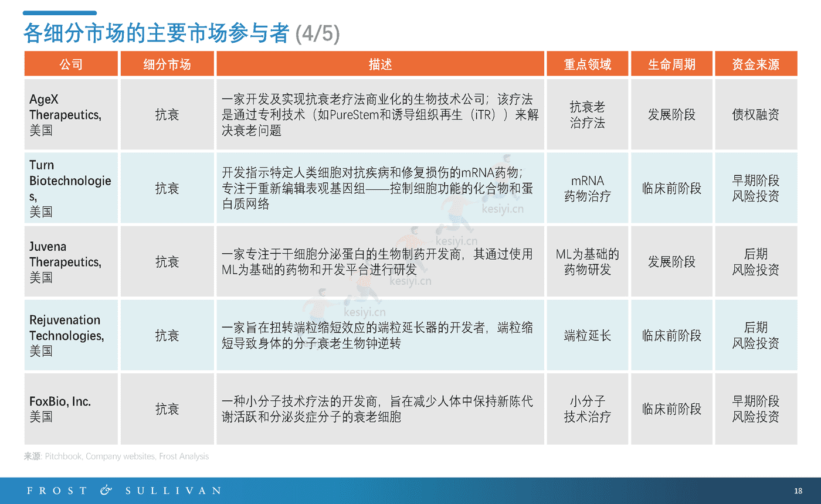Select the 公司 column header
This screenshot has height=504, width=821.
coord(71,64)
